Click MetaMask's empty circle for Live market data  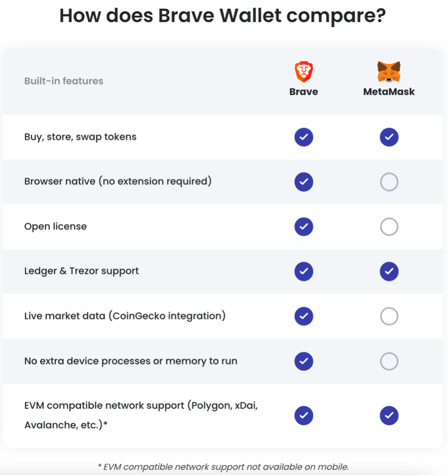389,316
